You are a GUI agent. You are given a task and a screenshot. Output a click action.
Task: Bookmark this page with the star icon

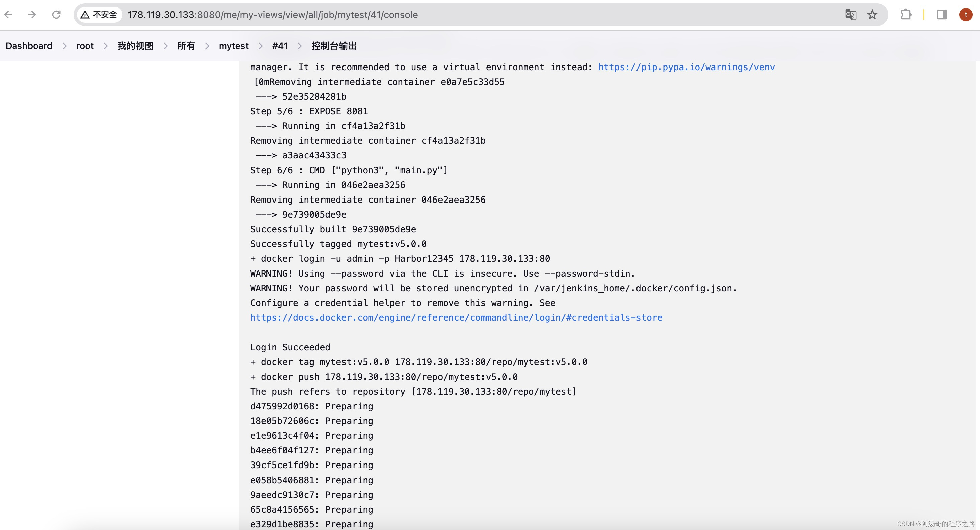coord(872,15)
